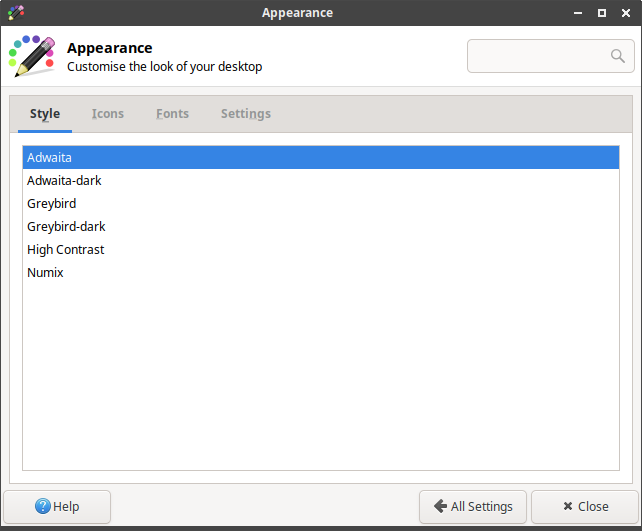This screenshot has width=642, height=531.
Task: Click the magnifier icon in search box
Action: [x=617, y=56]
